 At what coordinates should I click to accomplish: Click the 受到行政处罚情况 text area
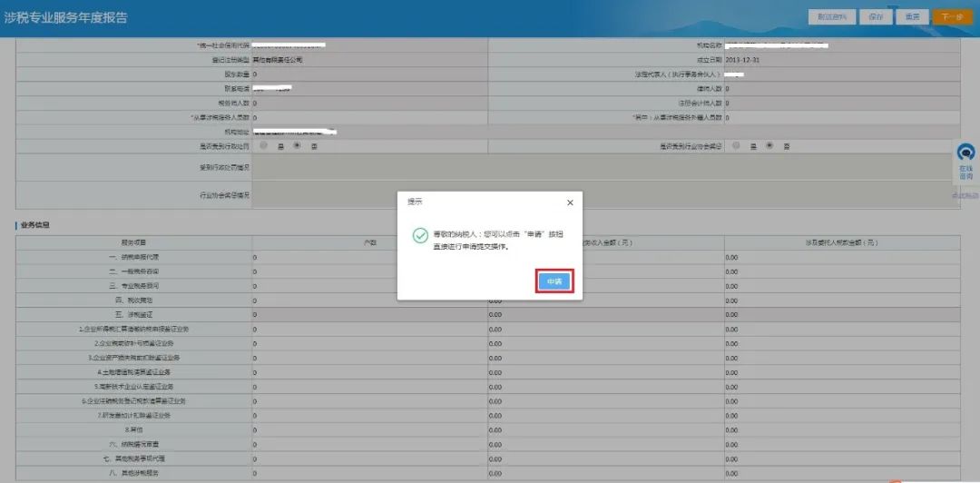605,167
